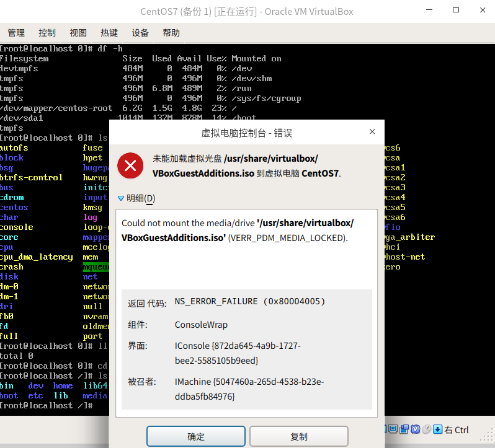Minimize the VirtualBox VM window
495x448 pixels.
pyautogui.click(x=429, y=10)
